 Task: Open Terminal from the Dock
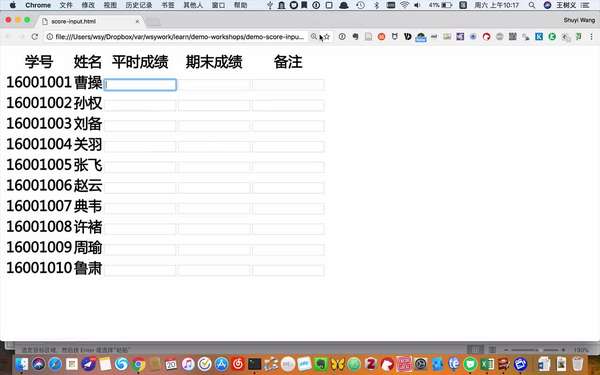[x=254, y=364]
